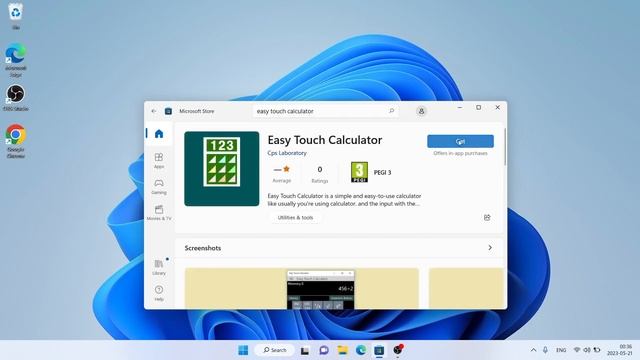
Task: Click the app description text
Action: click(344, 200)
